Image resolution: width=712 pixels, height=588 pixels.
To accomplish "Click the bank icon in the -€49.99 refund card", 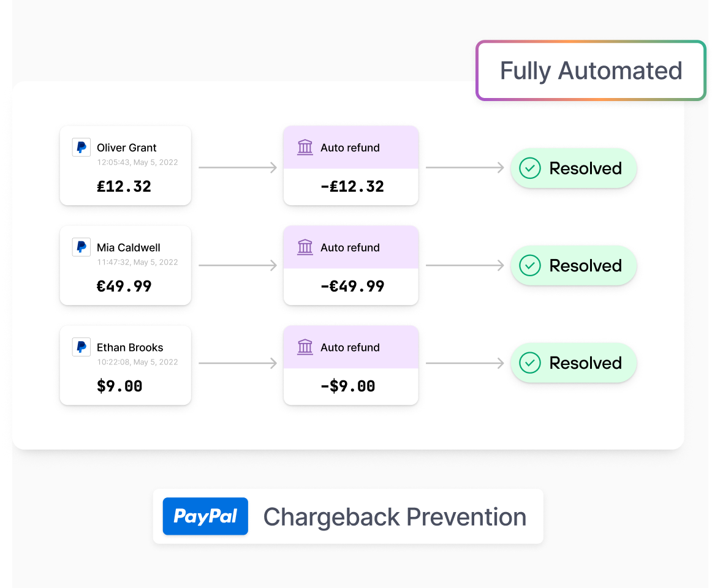I will (x=305, y=247).
